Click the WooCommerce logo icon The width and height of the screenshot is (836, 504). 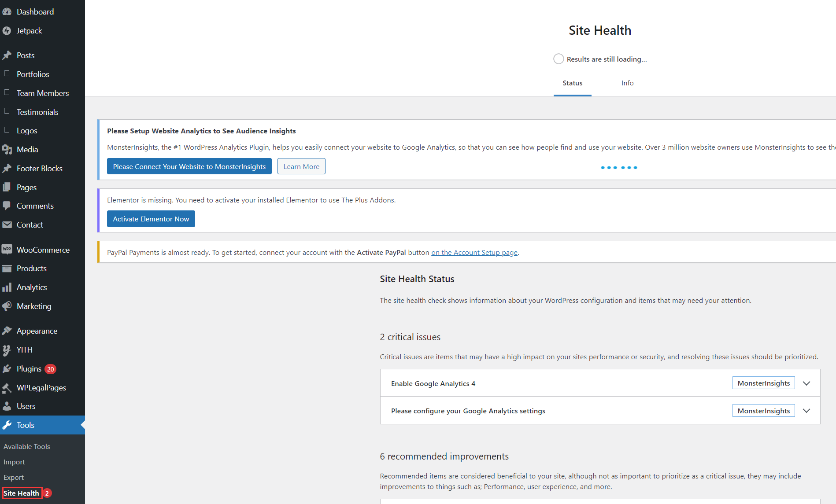[x=7, y=250]
